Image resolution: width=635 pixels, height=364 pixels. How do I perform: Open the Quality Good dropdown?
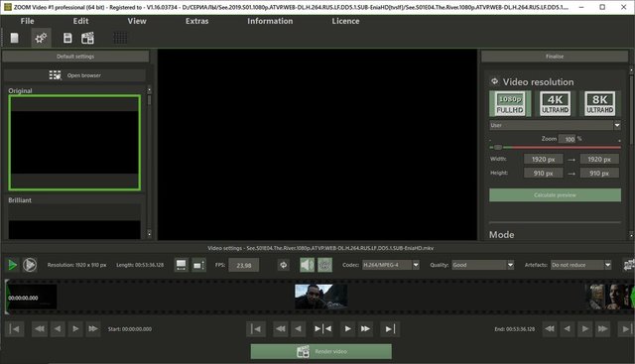click(483, 265)
